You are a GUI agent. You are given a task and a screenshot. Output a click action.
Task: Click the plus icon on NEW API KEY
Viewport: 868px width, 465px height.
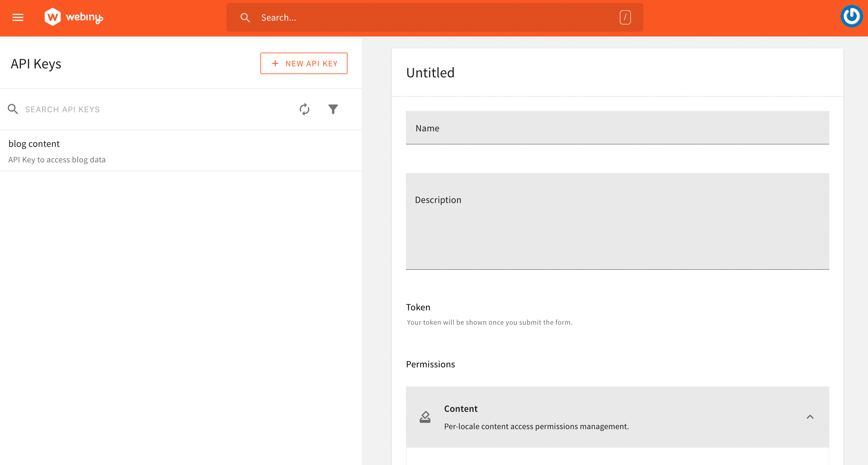[x=275, y=63]
